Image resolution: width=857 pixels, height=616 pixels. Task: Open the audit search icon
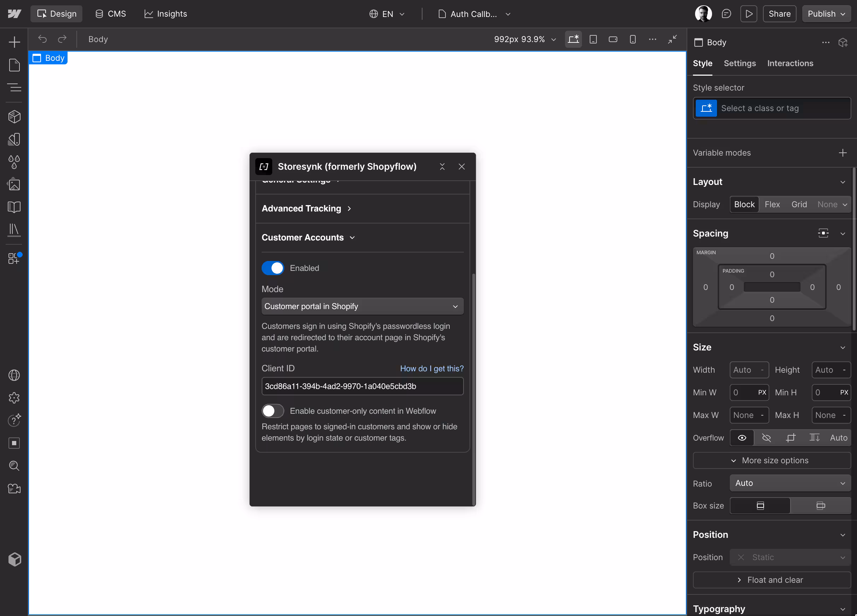[14, 466]
